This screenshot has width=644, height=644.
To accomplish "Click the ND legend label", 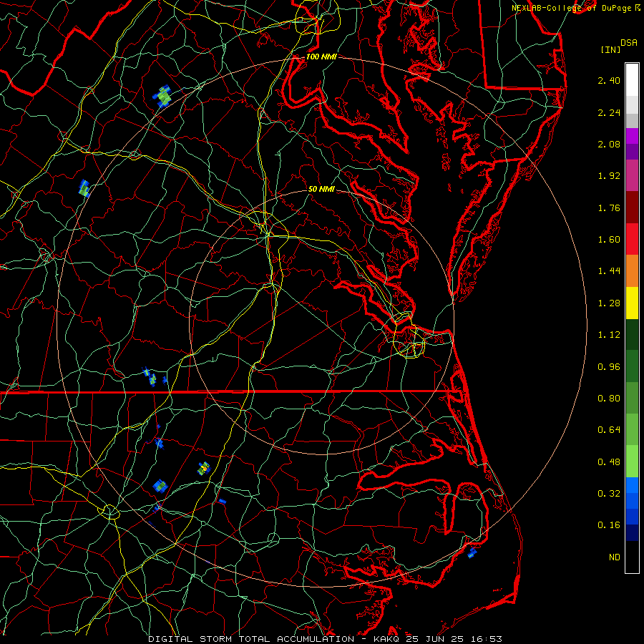I will coord(615,557).
